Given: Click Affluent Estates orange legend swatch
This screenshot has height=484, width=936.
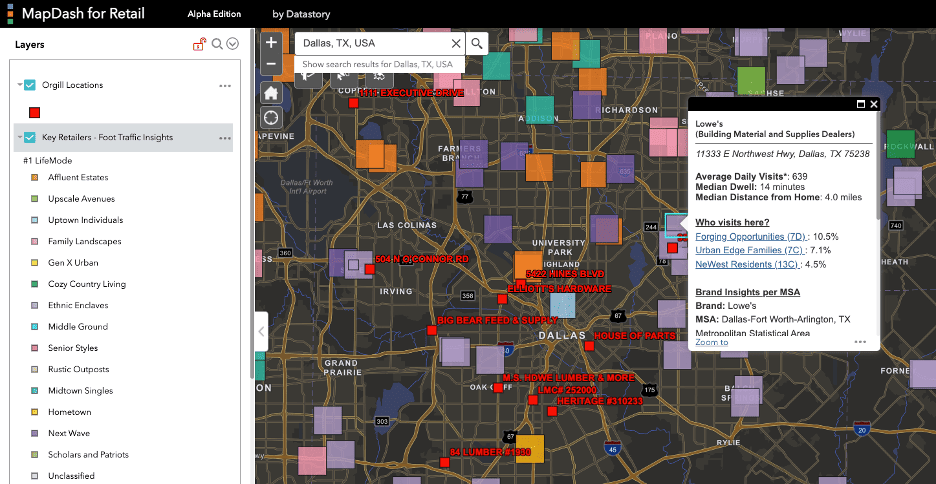Looking at the screenshot, I should (x=35, y=177).
